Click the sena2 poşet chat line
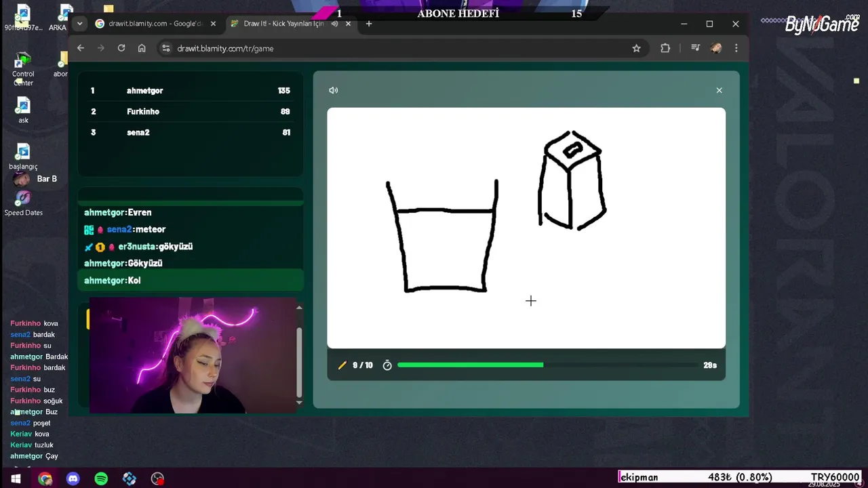 (x=31, y=423)
